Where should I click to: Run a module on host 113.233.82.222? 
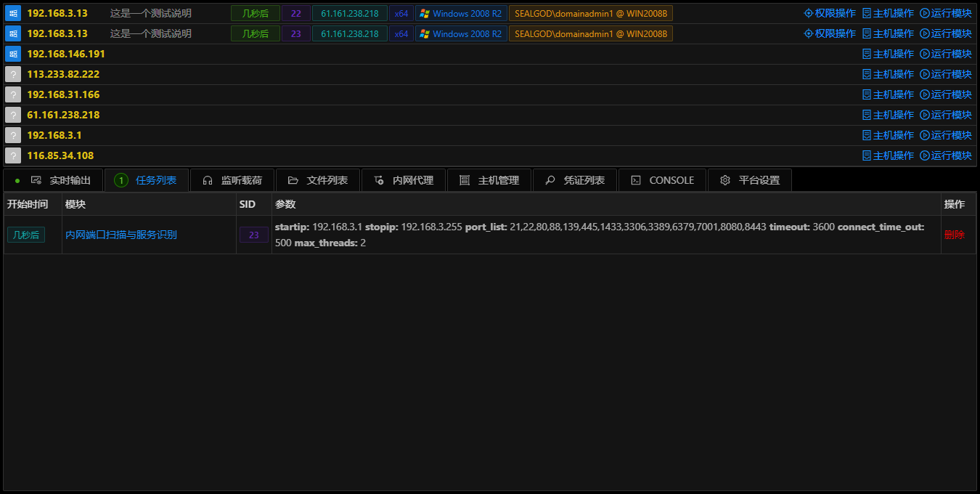tap(946, 74)
